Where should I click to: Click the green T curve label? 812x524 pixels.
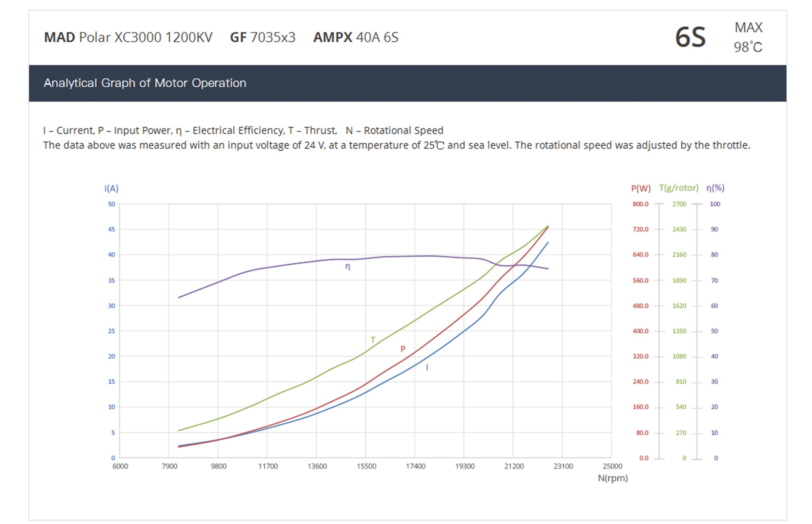373,340
